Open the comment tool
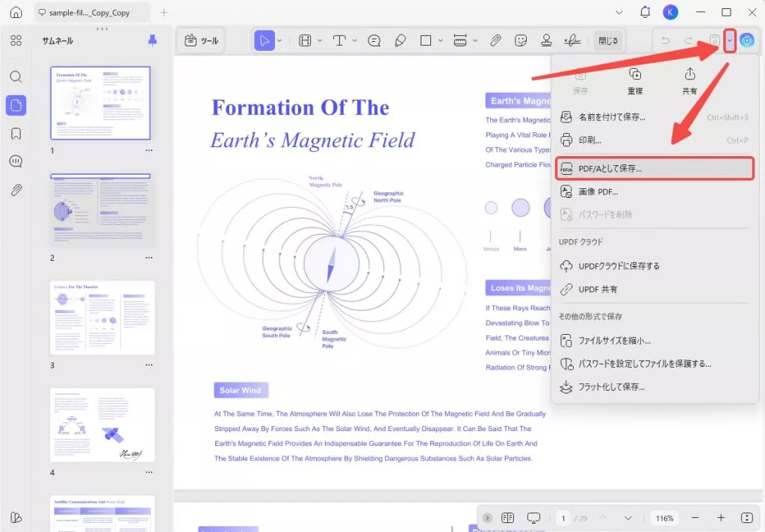Image resolution: width=765 pixels, height=532 pixels. point(374,40)
